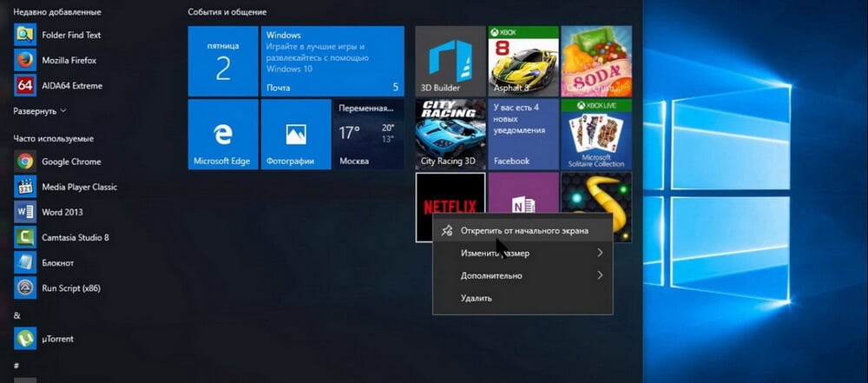The width and height of the screenshot is (868, 383).
Task: Choose Дополнительно menu entry
Action: point(523,275)
